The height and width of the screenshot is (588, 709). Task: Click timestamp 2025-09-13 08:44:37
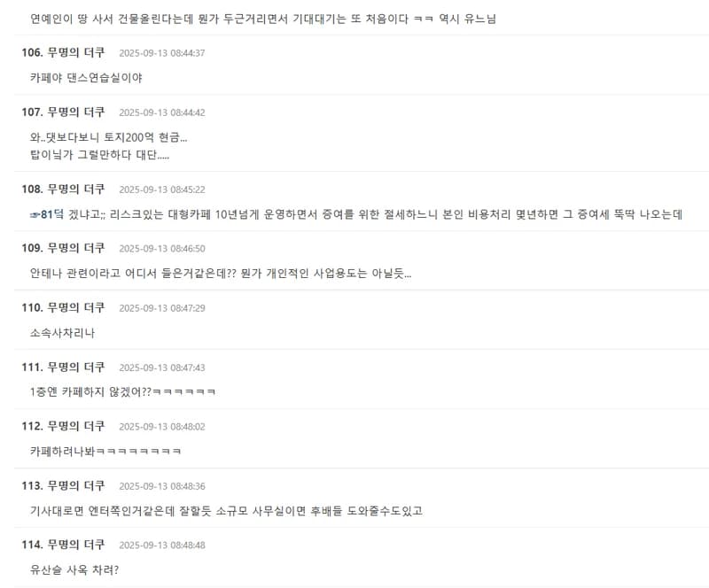tap(162, 53)
